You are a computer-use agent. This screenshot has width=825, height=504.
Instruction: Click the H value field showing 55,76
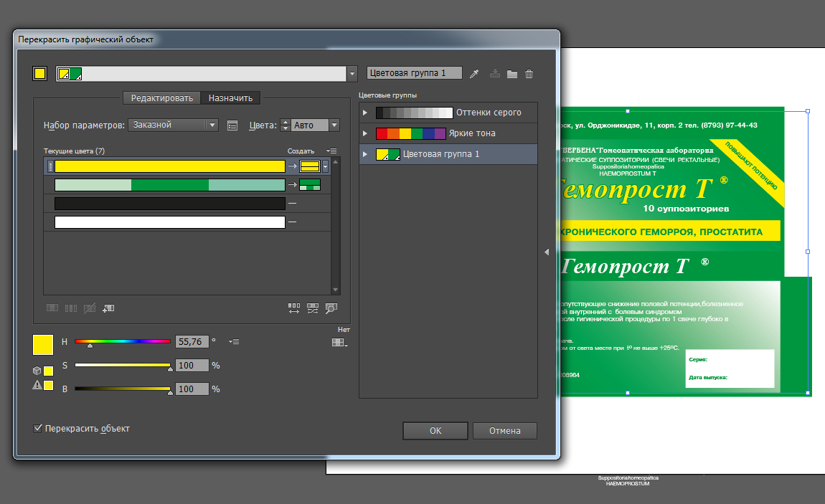click(192, 341)
